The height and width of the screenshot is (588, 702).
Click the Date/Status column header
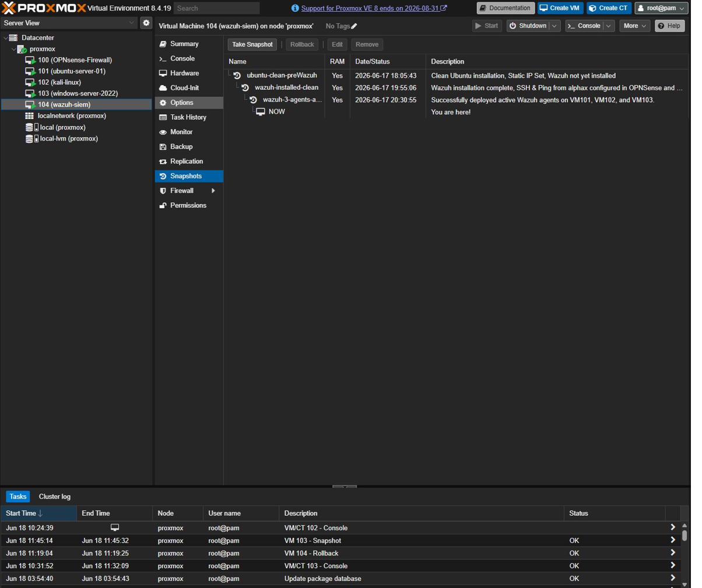(388, 61)
